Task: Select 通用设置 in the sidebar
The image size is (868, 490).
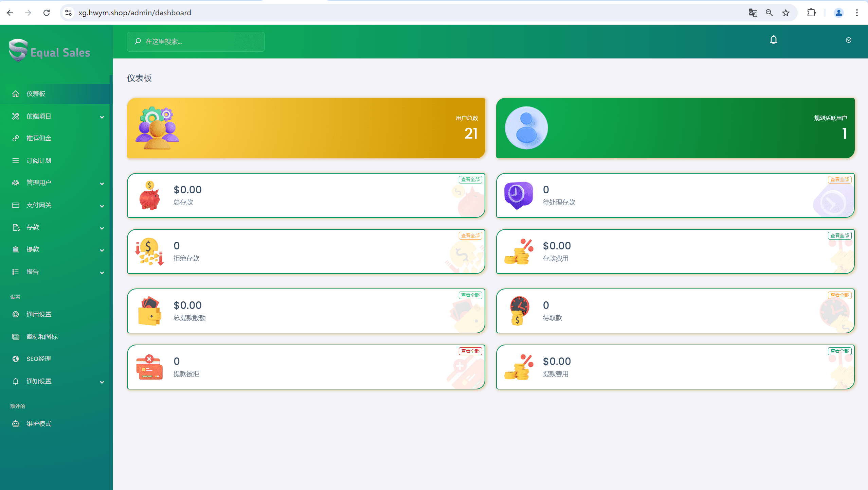Action: pyautogui.click(x=39, y=314)
